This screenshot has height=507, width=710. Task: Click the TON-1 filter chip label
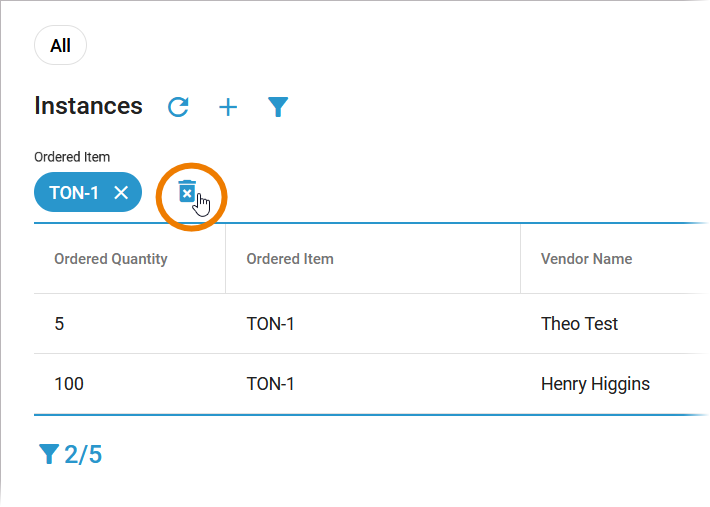tap(74, 193)
